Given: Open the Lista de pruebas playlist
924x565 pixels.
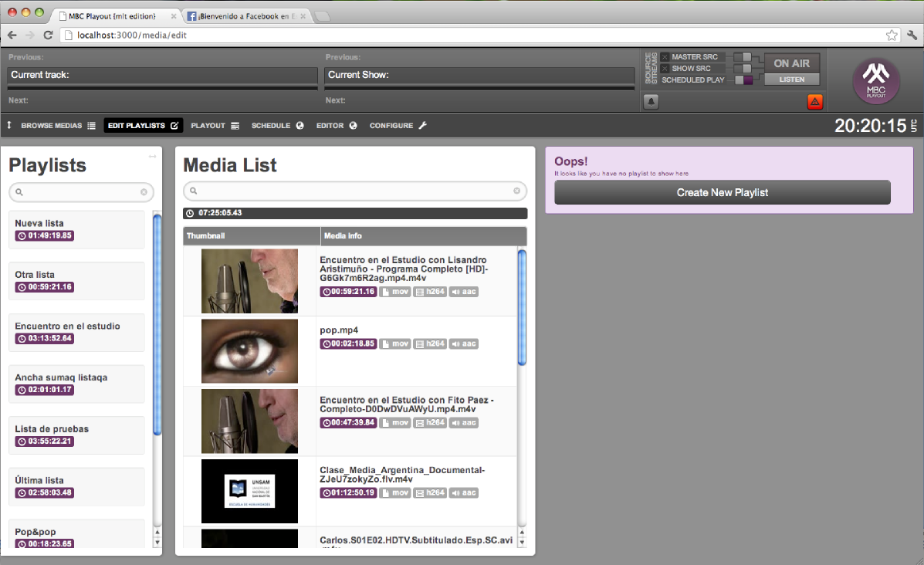Looking at the screenshot, I should [76, 435].
